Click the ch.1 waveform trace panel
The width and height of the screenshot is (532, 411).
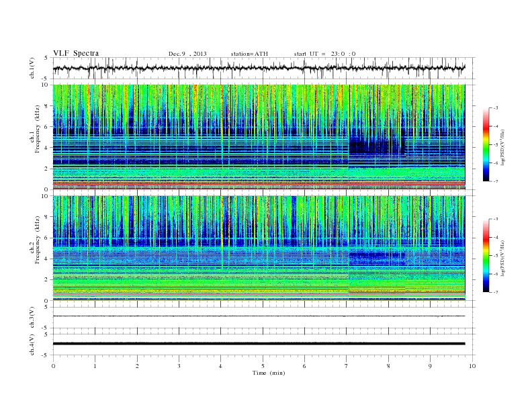coord(263,68)
